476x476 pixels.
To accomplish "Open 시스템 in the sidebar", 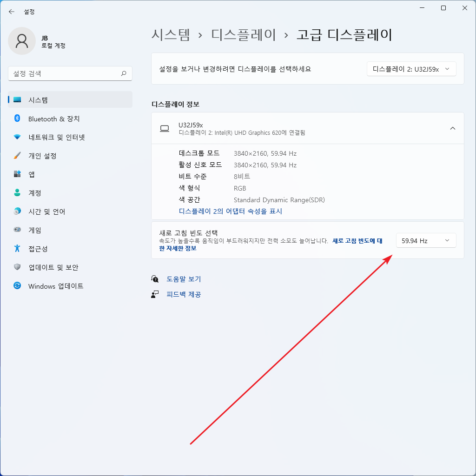I will coord(70,100).
